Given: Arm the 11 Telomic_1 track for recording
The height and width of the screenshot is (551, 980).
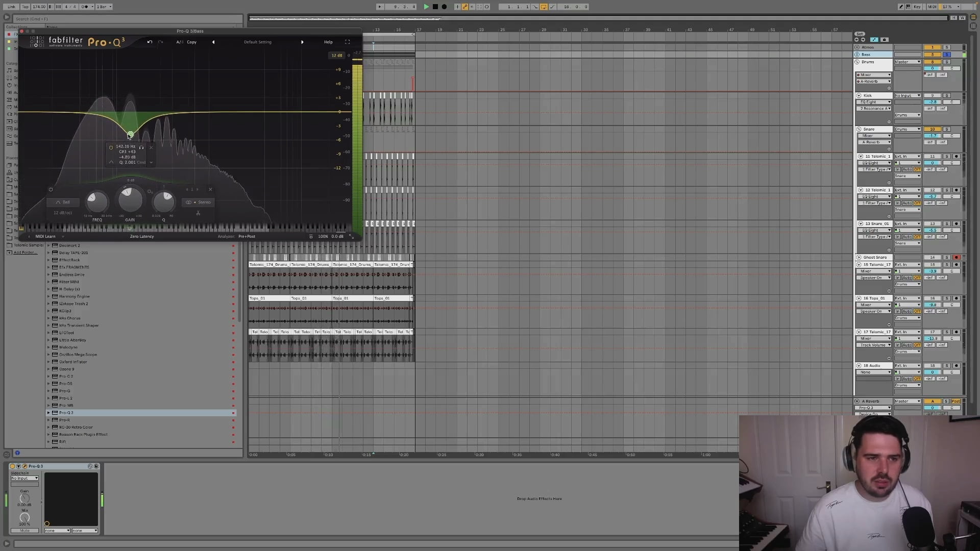Looking at the screenshot, I should coord(957,156).
